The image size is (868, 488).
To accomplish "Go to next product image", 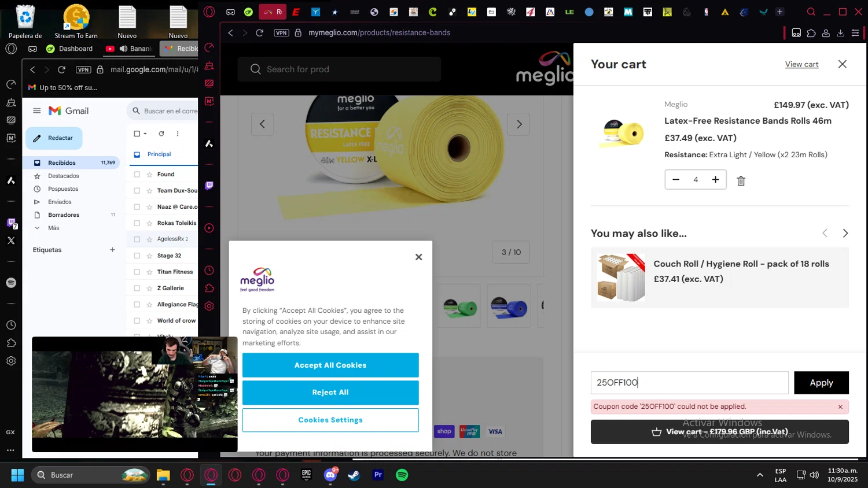I will coord(518,124).
